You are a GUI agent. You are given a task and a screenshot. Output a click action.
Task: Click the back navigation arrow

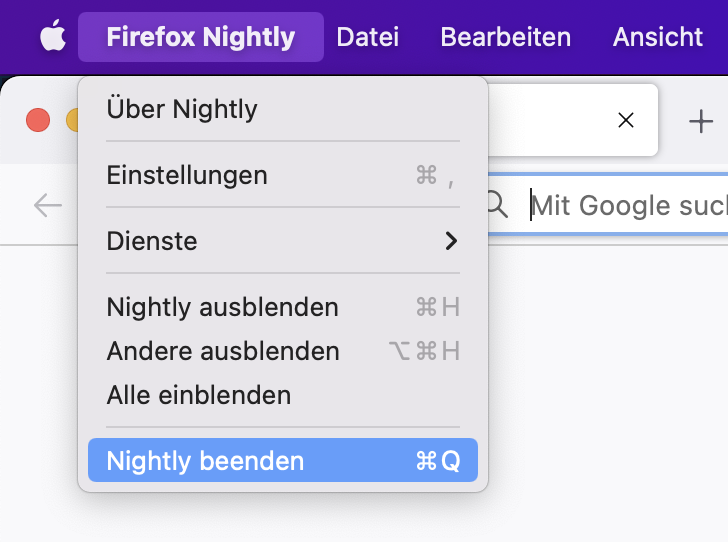pos(47,205)
